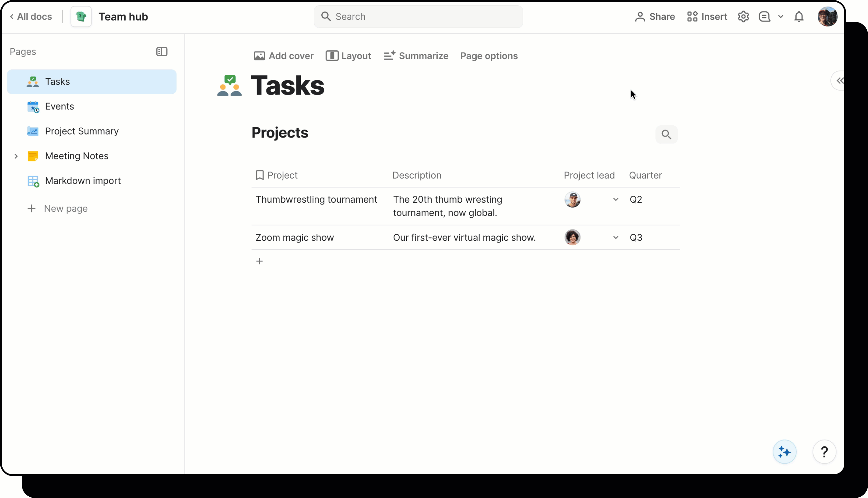
Task: Click the Layout icon
Action: click(x=331, y=56)
